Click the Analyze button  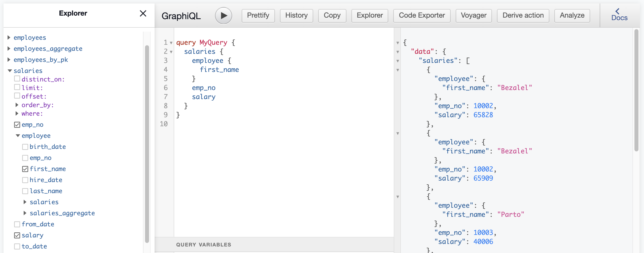click(x=572, y=16)
